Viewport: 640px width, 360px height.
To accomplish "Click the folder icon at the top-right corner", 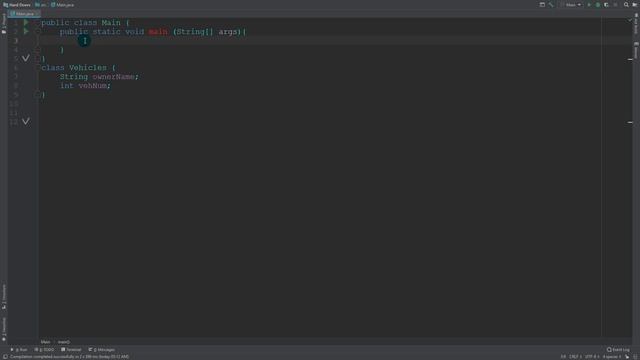I will tap(635, 5).
